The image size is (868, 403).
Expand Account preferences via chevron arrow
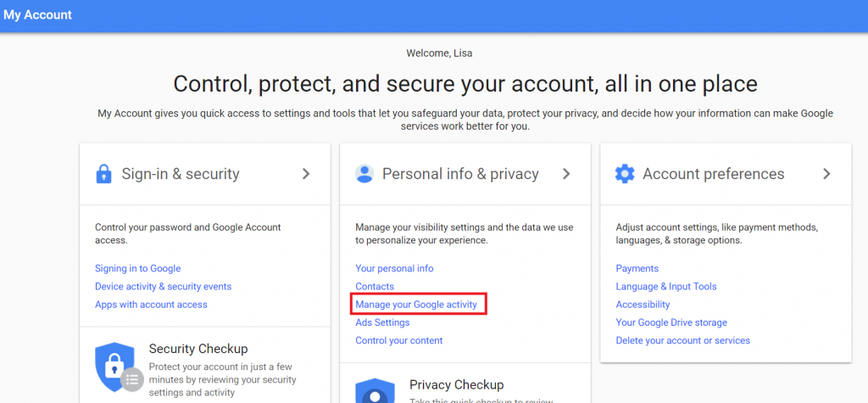coord(826,174)
